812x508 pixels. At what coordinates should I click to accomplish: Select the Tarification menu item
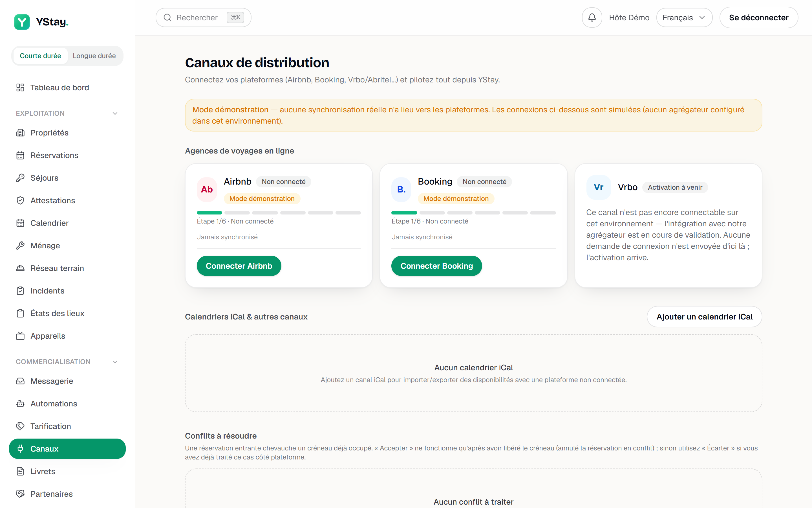[x=67, y=426]
